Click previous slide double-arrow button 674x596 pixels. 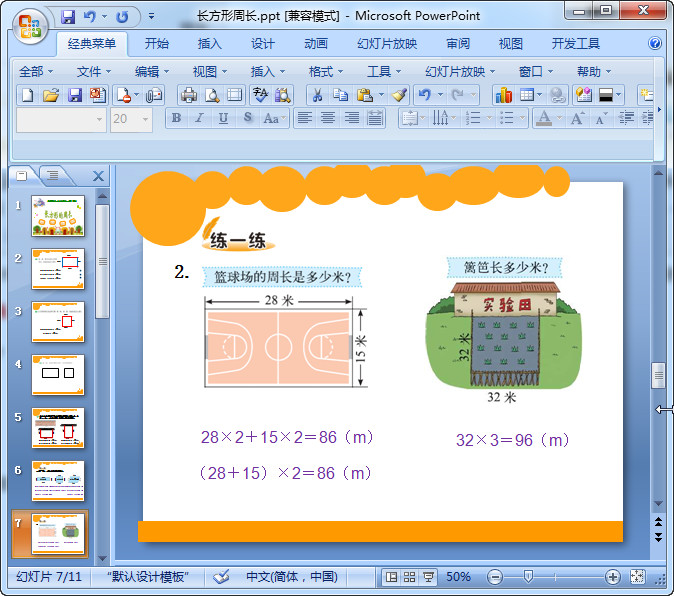[658, 522]
